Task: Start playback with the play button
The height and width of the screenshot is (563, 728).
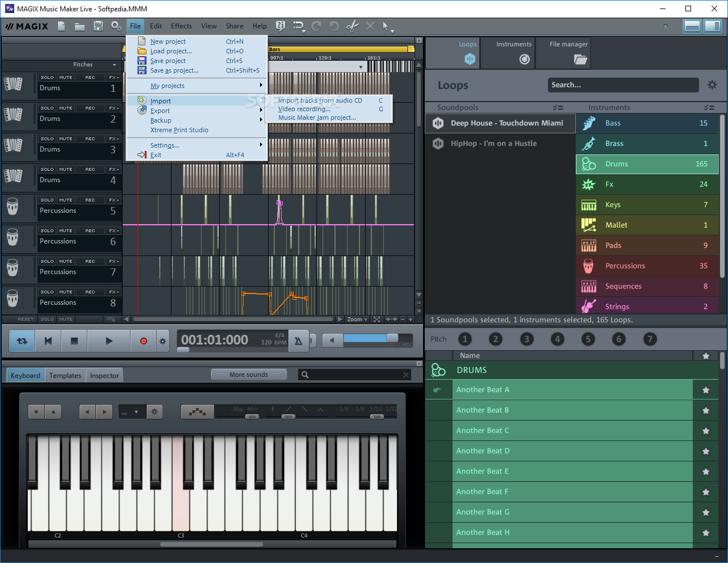Action: pyautogui.click(x=109, y=341)
